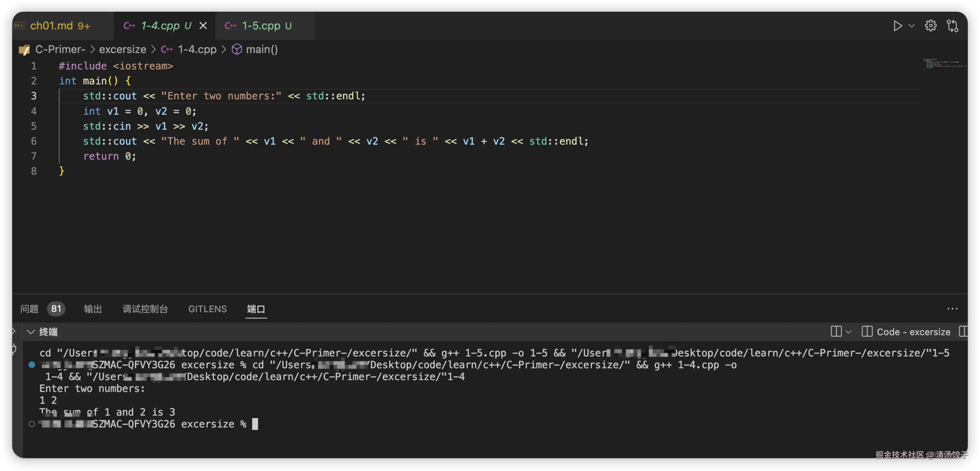This screenshot has height=471, width=980.
Task: Open the run button dropdown arrow
Action: (x=912, y=26)
